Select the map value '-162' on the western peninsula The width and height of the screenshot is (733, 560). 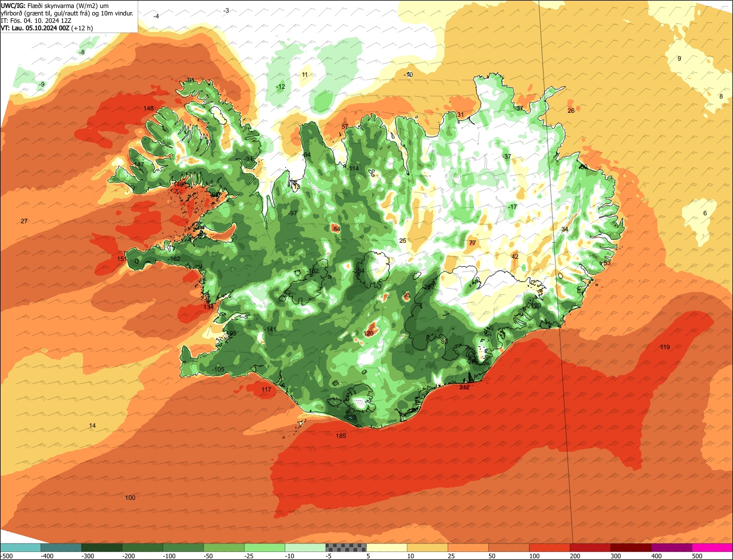pyautogui.click(x=174, y=259)
